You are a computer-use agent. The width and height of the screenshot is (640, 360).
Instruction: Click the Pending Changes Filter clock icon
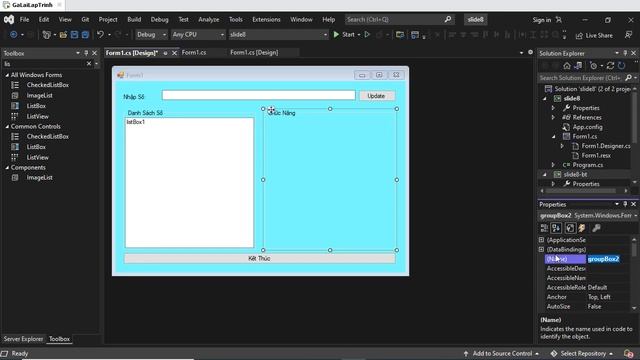pos(593,66)
